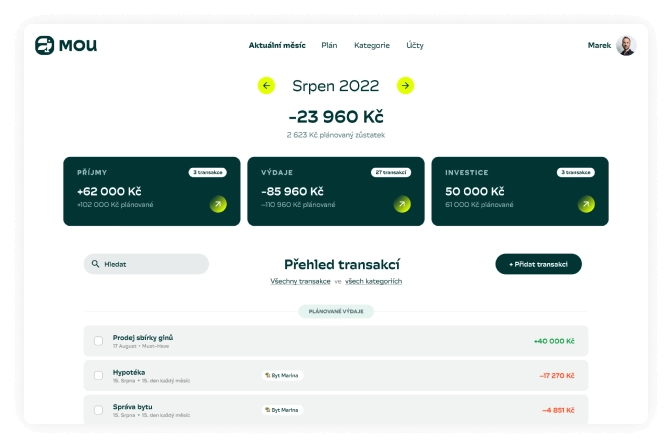672x448 pixels.
Task: Open the všech kategoriích filter
Action: coord(374,282)
